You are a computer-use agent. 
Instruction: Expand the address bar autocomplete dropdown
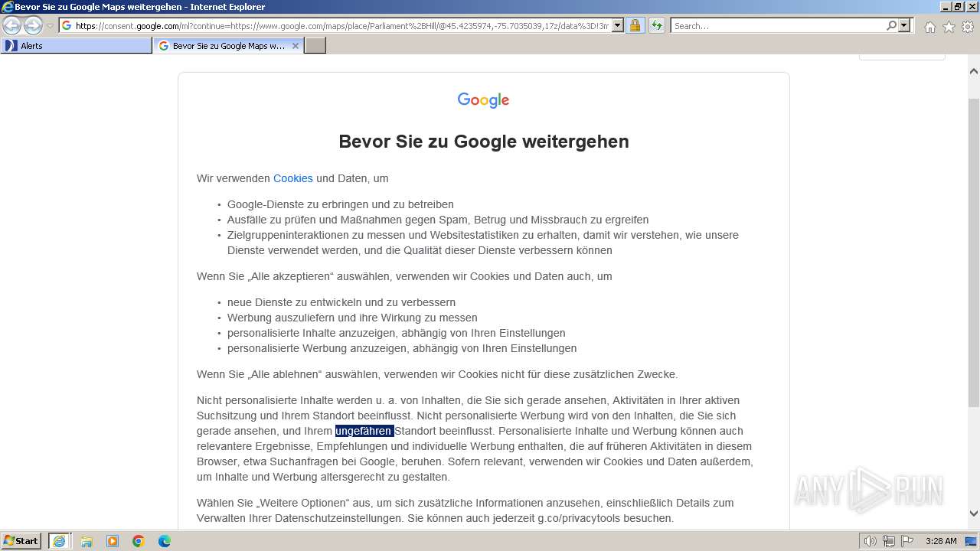[x=618, y=26]
